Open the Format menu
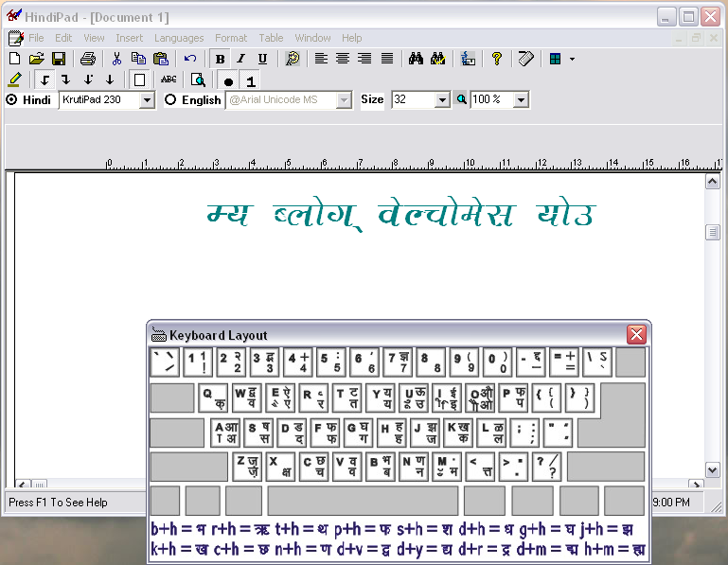Screen dimensions: 728x565 231,38
